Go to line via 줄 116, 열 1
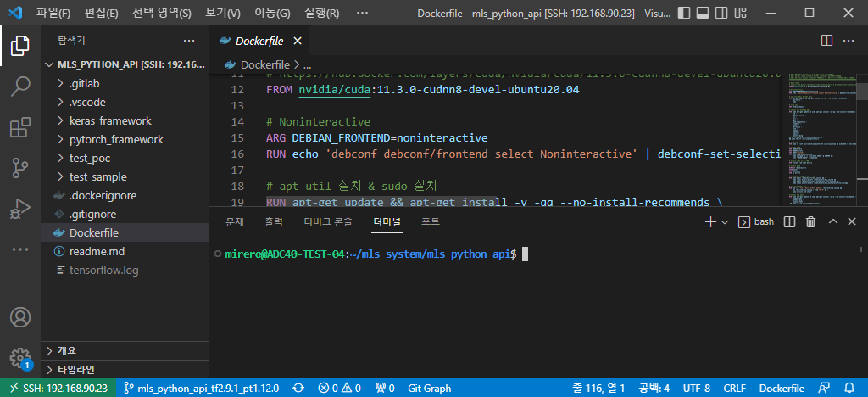Image resolution: width=868 pixels, height=397 pixels. [598, 389]
